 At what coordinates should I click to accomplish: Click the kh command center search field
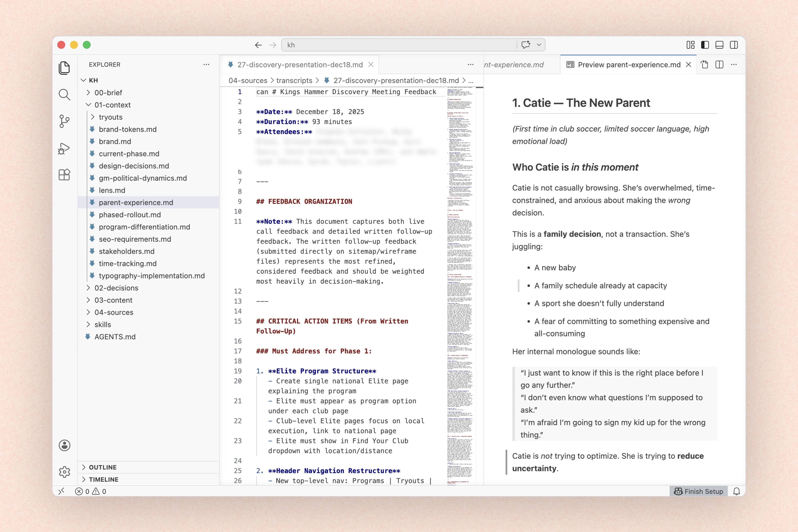[399, 45]
